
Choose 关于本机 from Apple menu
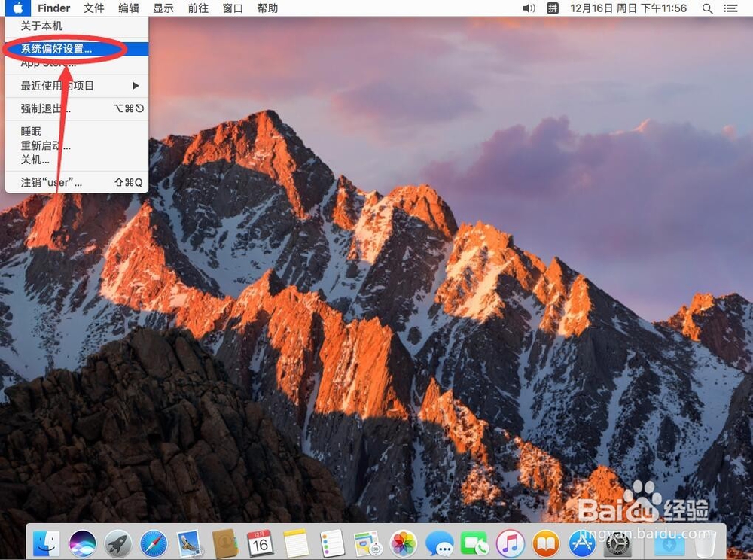coord(77,26)
